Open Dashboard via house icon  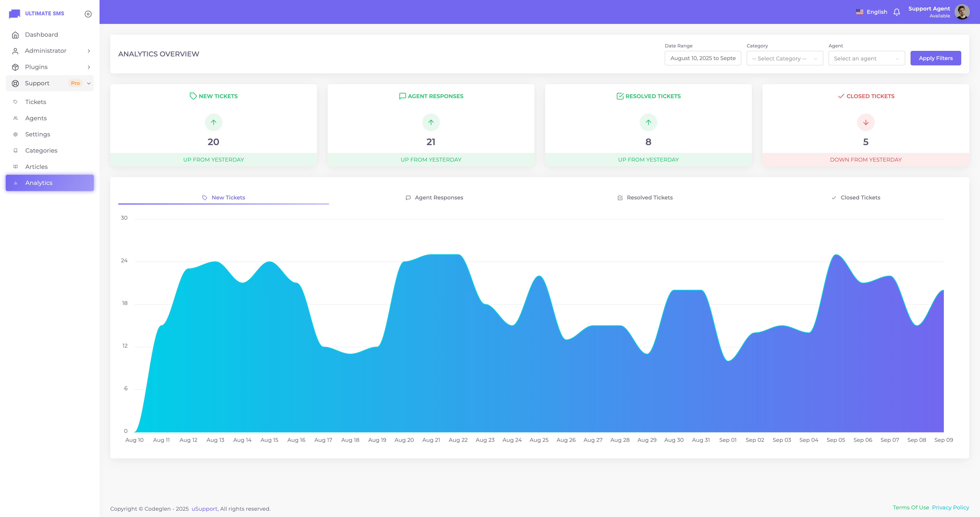coord(15,35)
